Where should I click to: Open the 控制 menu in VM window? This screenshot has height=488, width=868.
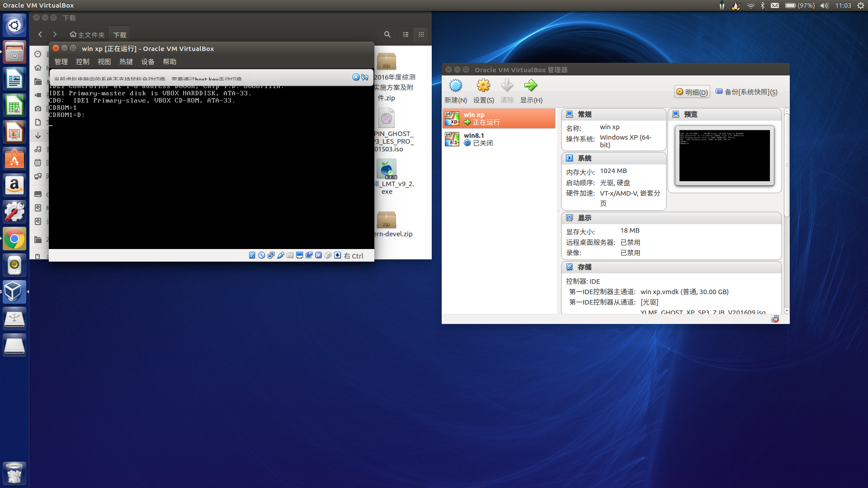83,62
